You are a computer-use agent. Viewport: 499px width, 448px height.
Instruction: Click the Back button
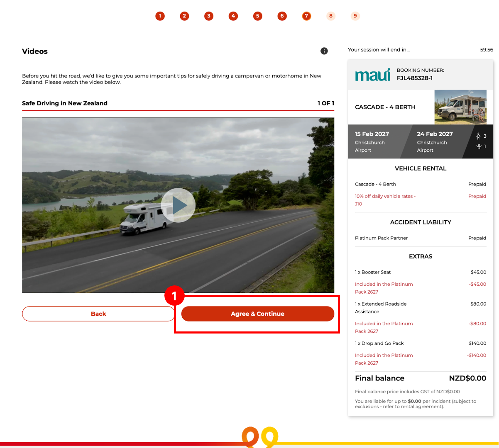tap(98, 314)
